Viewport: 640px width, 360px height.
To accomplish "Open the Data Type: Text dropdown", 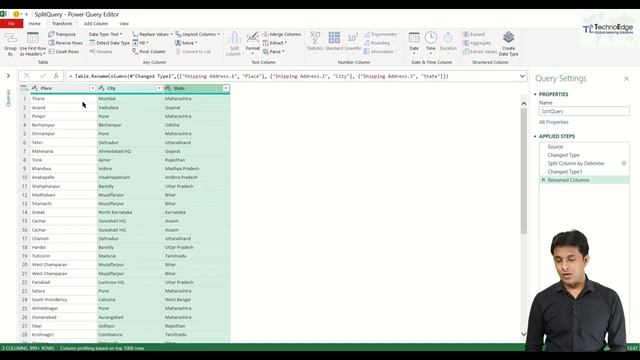I will pyautogui.click(x=105, y=34).
